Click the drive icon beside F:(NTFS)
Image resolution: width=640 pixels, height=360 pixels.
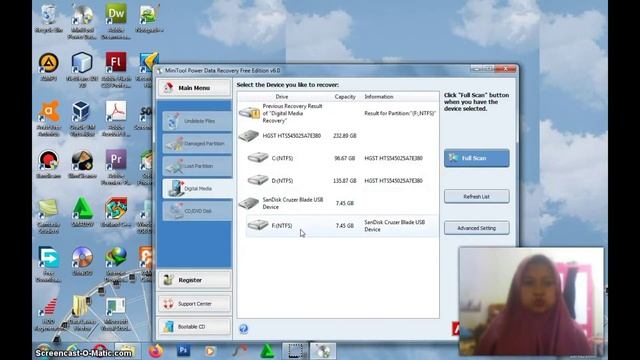click(258, 224)
